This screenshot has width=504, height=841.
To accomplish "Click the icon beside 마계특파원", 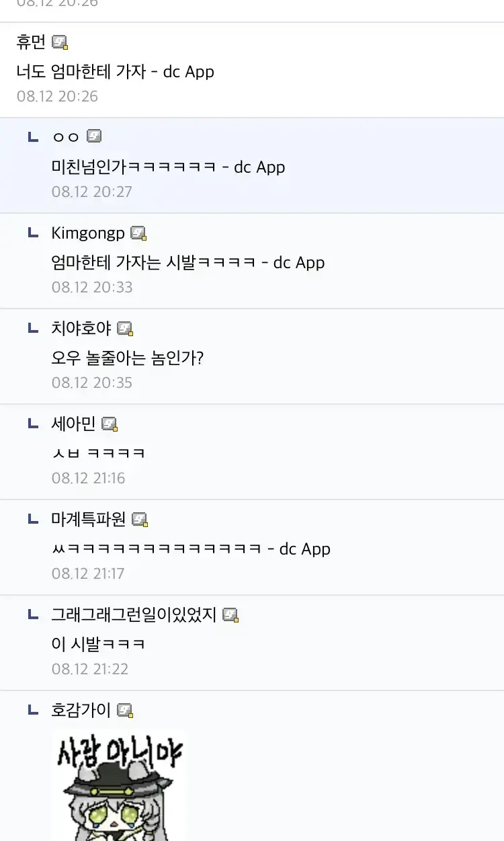I will (138, 518).
